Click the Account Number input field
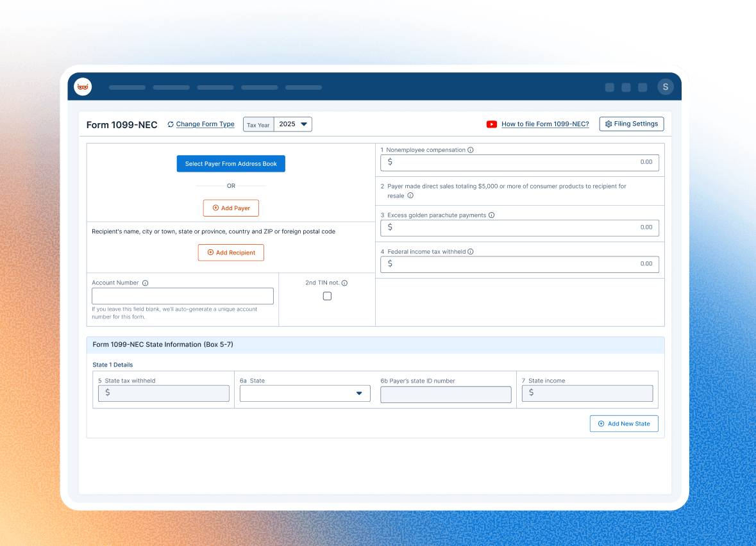756x546 pixels. (x=182, y=295)
